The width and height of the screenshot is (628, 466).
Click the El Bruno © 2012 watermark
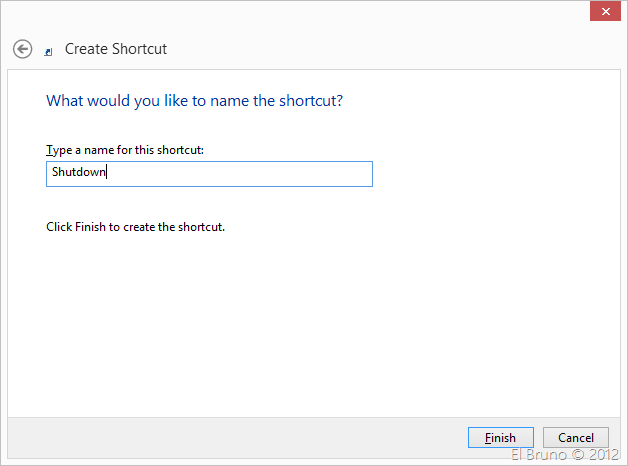click(567, 455)
